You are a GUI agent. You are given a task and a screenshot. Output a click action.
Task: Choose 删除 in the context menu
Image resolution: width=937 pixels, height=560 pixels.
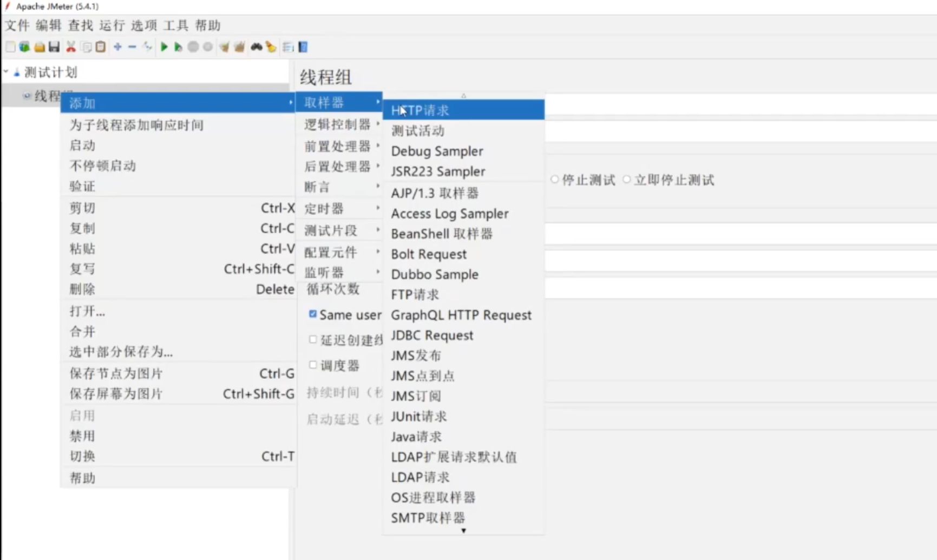tap(178, 289)
